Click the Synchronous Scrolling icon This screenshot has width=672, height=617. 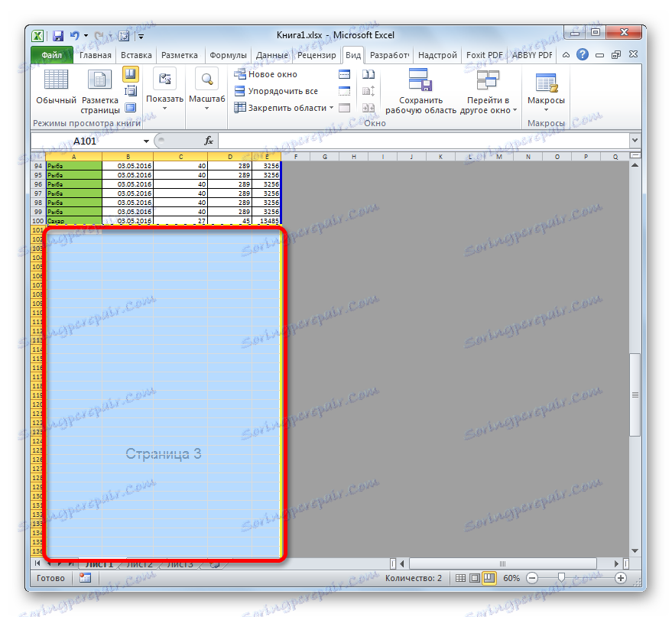pyautogui.click(x=368, y=91)
